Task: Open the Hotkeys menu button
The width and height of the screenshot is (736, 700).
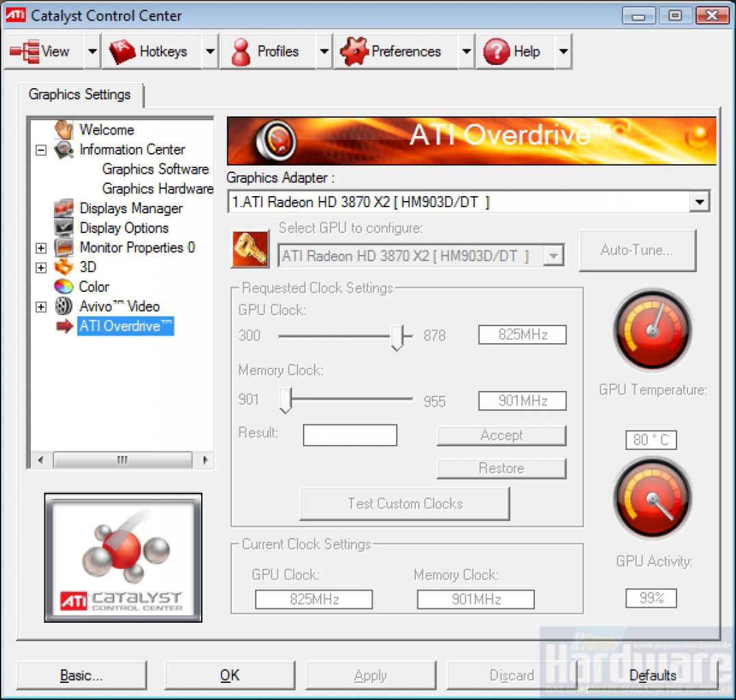Action: [153, 51]
